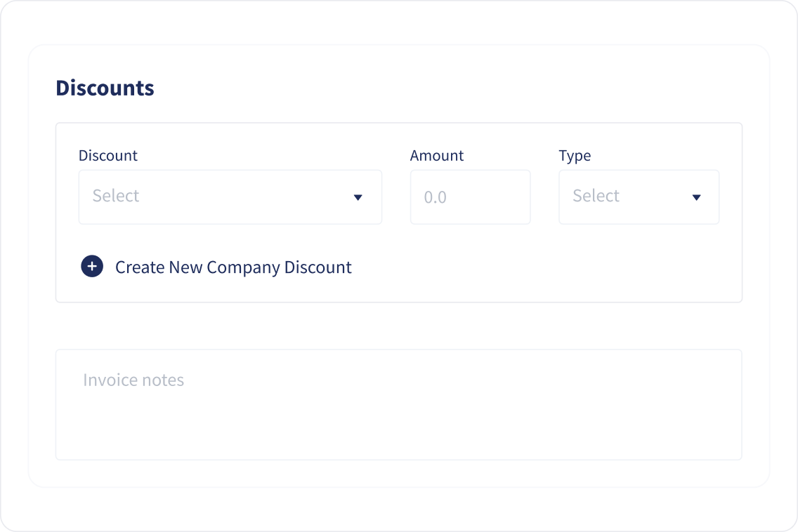Viewport: 798px width, 532px height.
Task: Focus the Invoice notes text area
Action: tap(398, 404)
